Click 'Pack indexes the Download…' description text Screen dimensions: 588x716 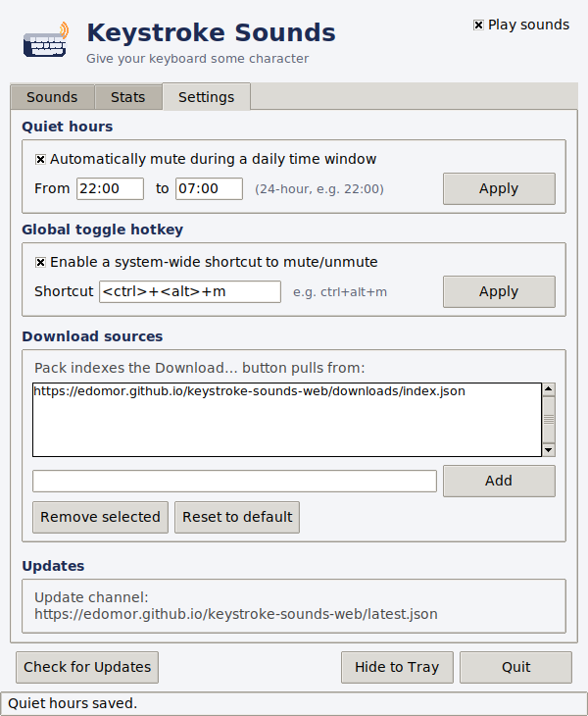click(x=200, y=368)
